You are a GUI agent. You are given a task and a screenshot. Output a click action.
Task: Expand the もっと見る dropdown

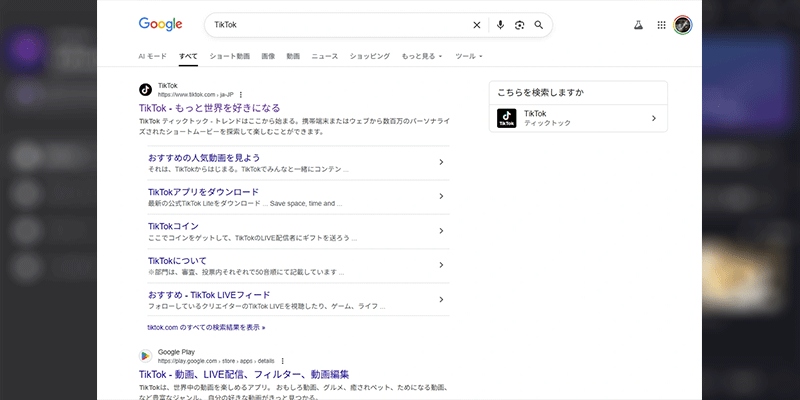tap(422, 56)
